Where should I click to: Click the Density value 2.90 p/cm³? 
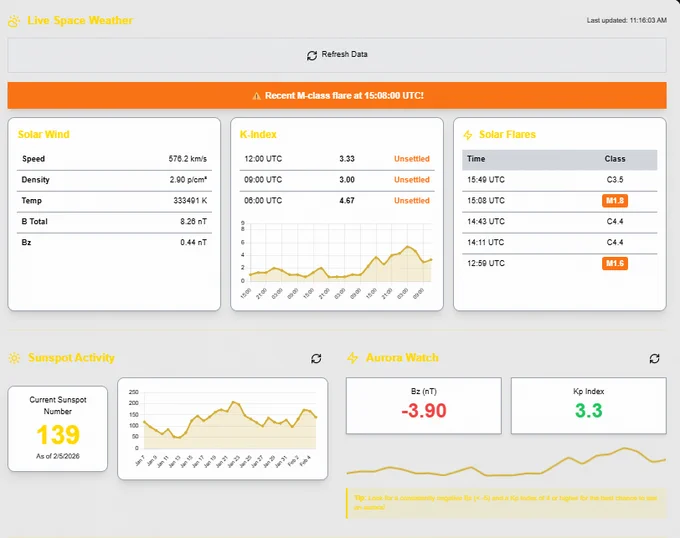click(x=188, y=179)
